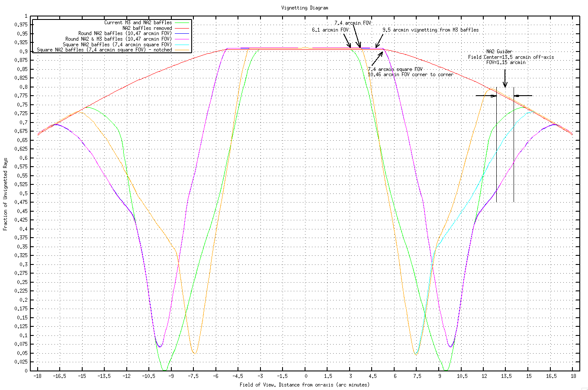Screen dimensions: 588x390
Task: Click x-axis tick label '-4.5'
Action: 238,377
